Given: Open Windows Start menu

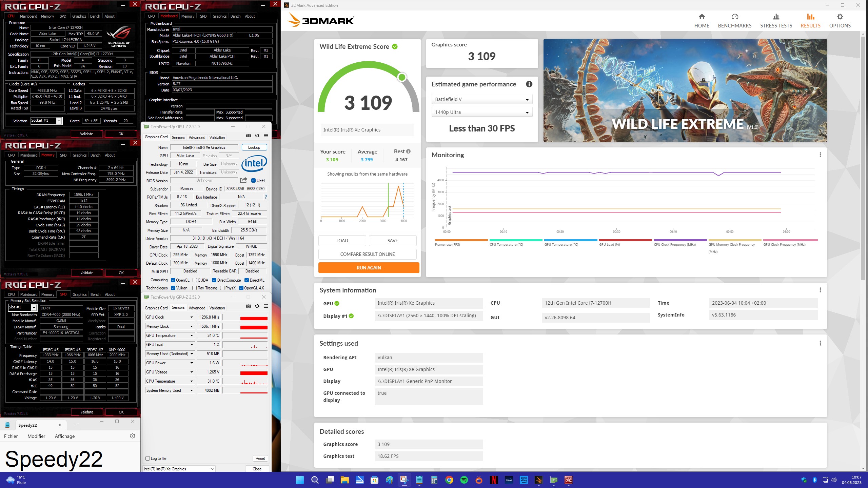Looking at the screenshot, I should [x=300, y=480].
